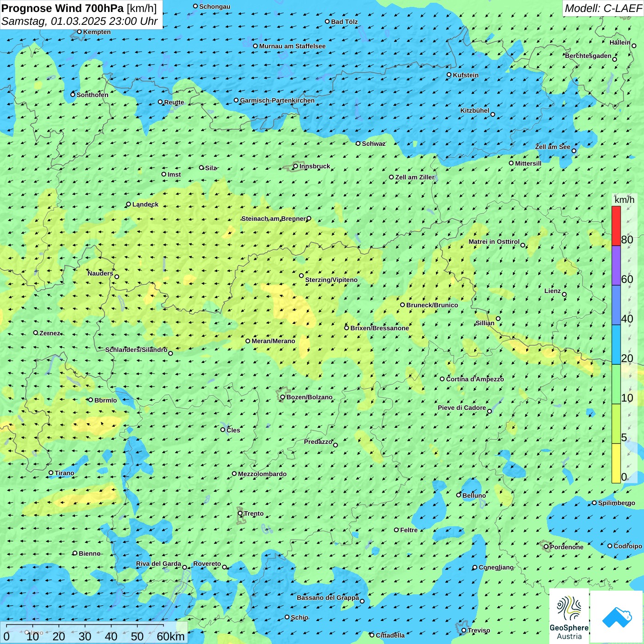Click the Bozen/Bolzano city marker
This screenshot has height=644, width=644.
[283, 397]
